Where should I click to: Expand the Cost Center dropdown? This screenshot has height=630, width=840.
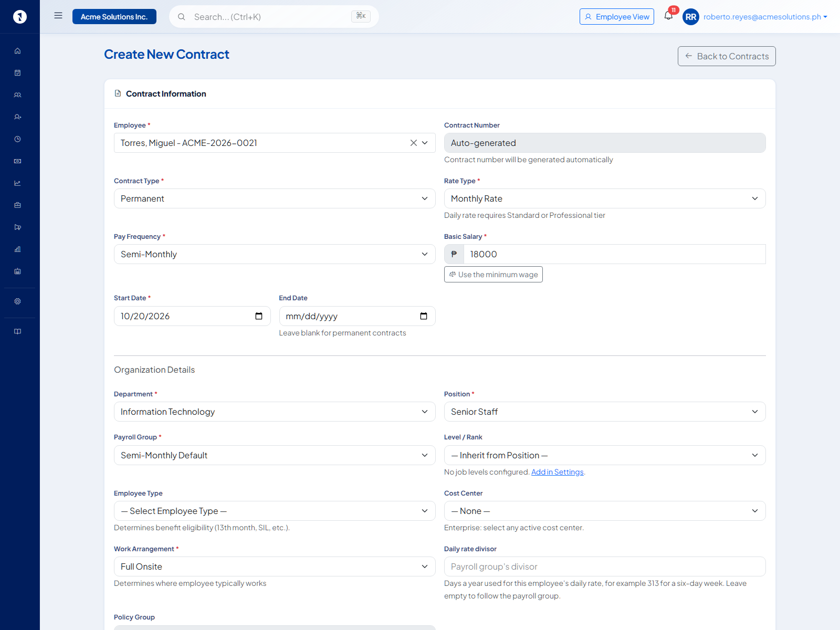[605, 511]
